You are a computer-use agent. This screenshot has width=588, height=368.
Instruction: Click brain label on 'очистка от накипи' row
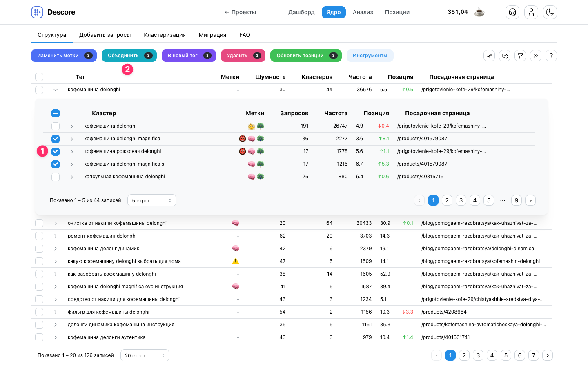pos(236,223)
